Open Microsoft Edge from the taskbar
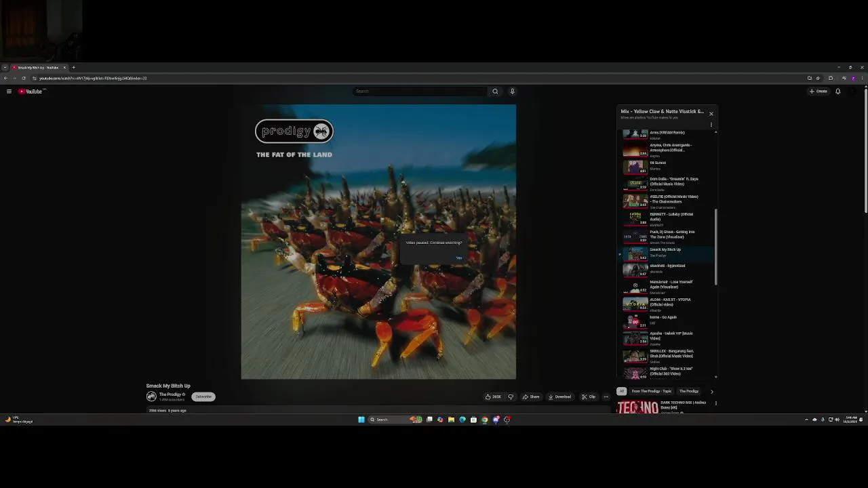 [462, 420]
